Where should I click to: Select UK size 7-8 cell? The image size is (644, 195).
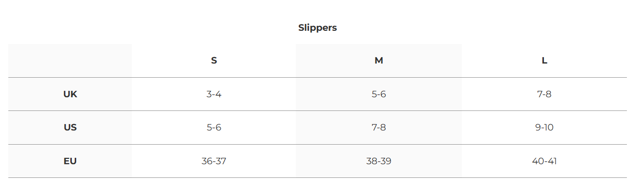click(x=544, y=94)
